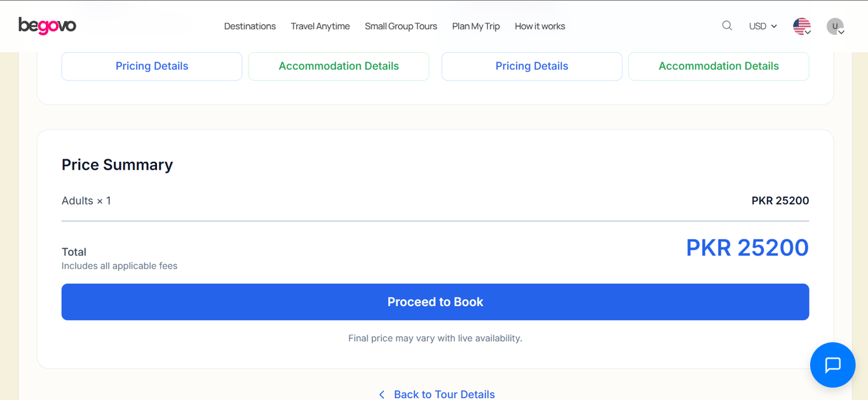Click the user avatar icon
The height and width of the screenshot is (400, 868).
click(x=834, y=25)
